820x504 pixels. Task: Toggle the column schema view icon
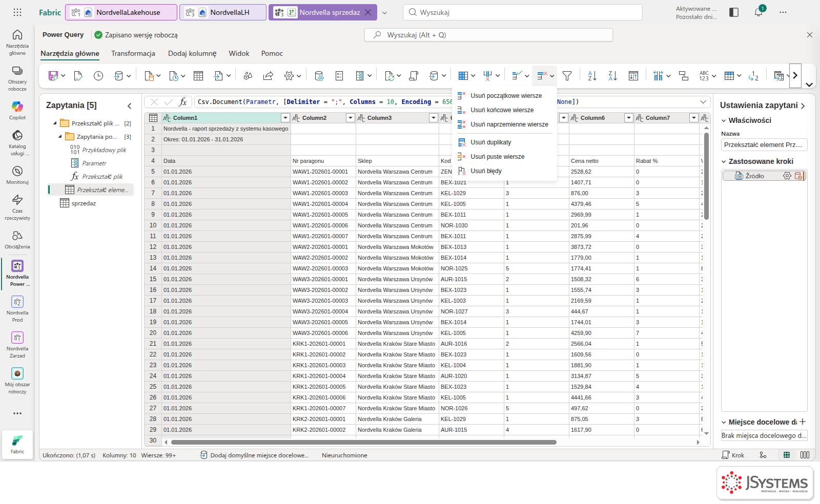pyautogui.click(x=805, y=455)
